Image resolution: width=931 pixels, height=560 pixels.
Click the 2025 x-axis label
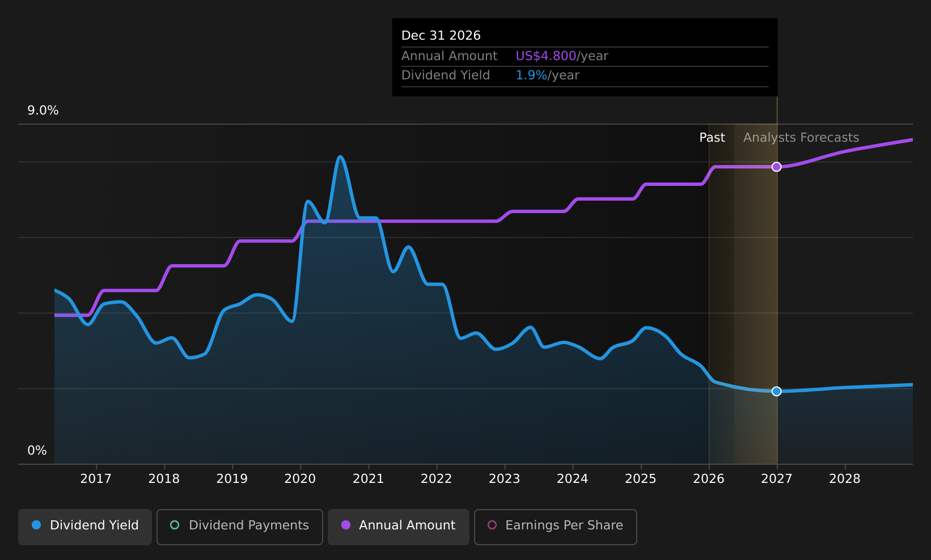[641, 479]
